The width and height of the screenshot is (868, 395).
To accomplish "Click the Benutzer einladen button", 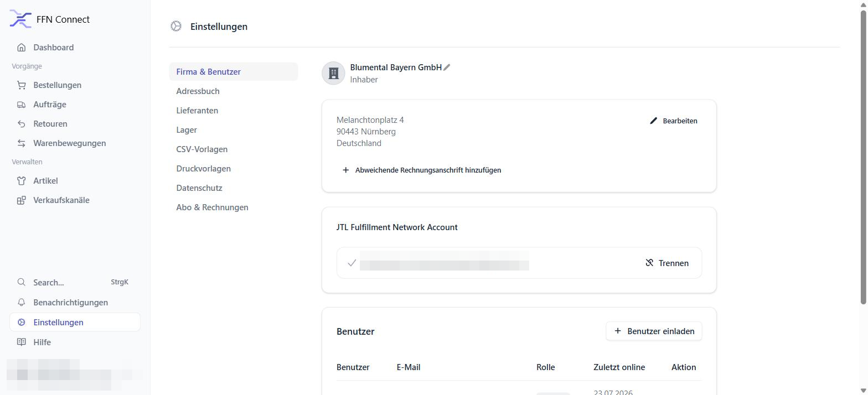I will coord(654,331).
